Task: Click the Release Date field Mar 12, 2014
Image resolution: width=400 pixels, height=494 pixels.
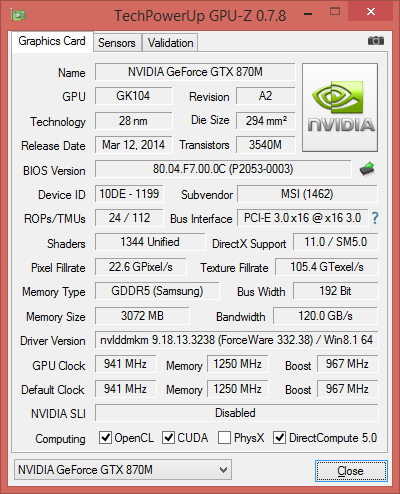Action: (133, 145)
